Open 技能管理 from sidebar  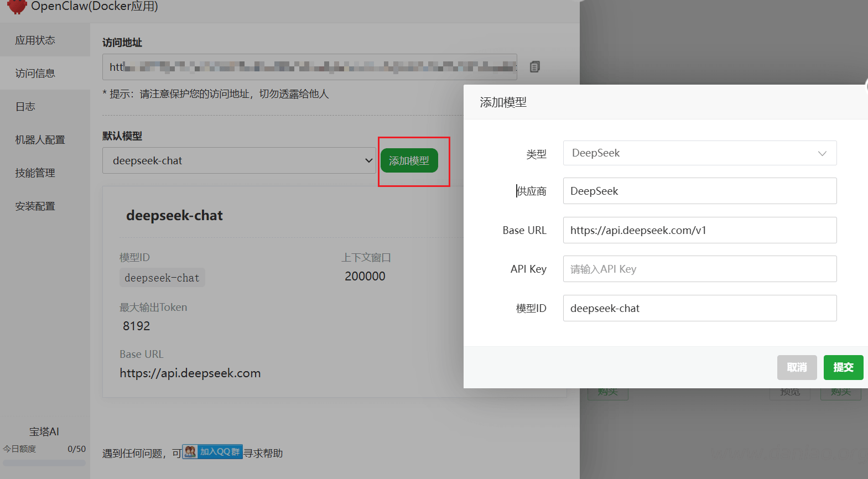(35, 173)
